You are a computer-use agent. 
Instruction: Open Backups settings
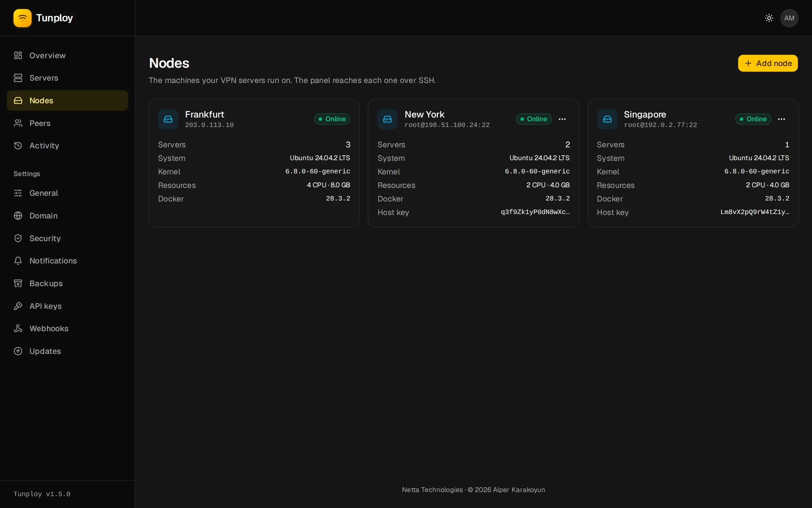point(67,283)
